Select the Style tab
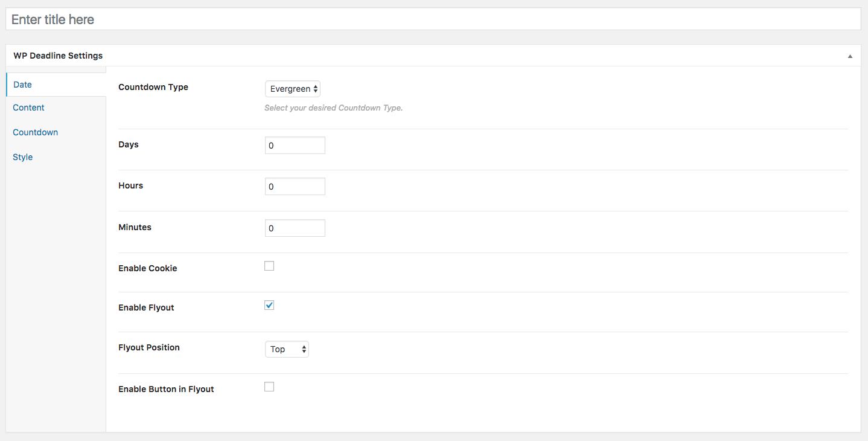Screen dimensions: 868x441 click(x=23, y=157)
